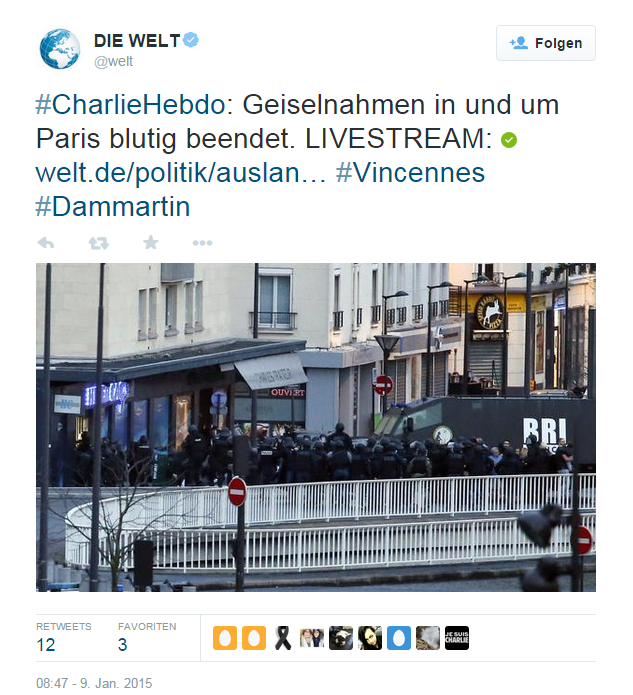Click the reply arrow icon
The width and height of the screenshot is (633, 695).
click(46, 243)
